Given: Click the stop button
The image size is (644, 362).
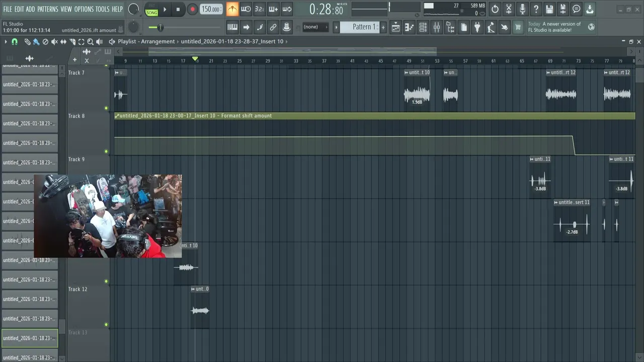Looking at the screenshot, I should point(178,9).
